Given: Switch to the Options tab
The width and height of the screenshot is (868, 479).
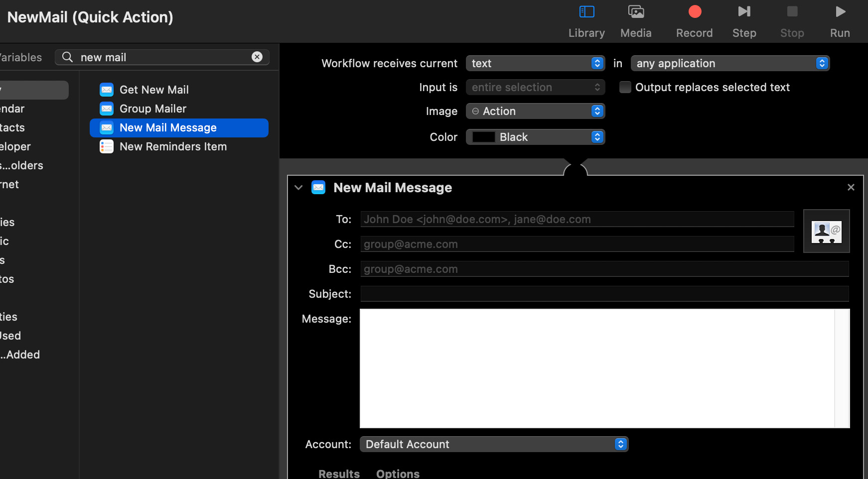Looking at the screenshot, I should coord(398,474).
